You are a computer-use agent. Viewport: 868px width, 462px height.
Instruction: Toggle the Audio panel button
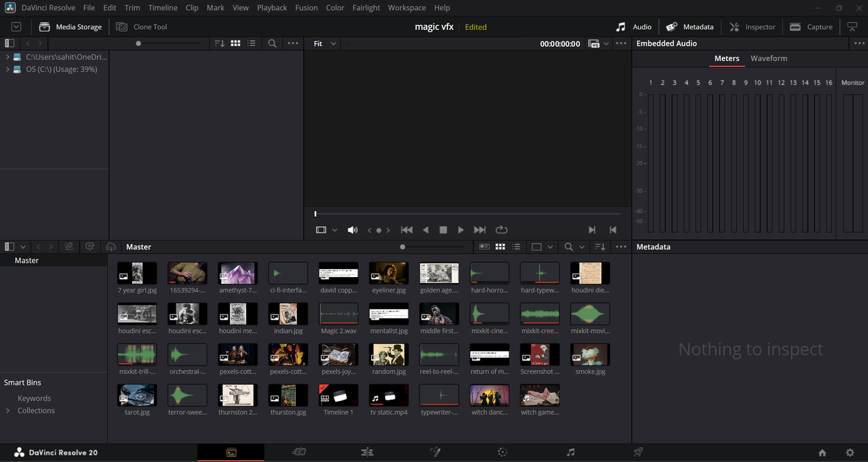click(633, 27)
